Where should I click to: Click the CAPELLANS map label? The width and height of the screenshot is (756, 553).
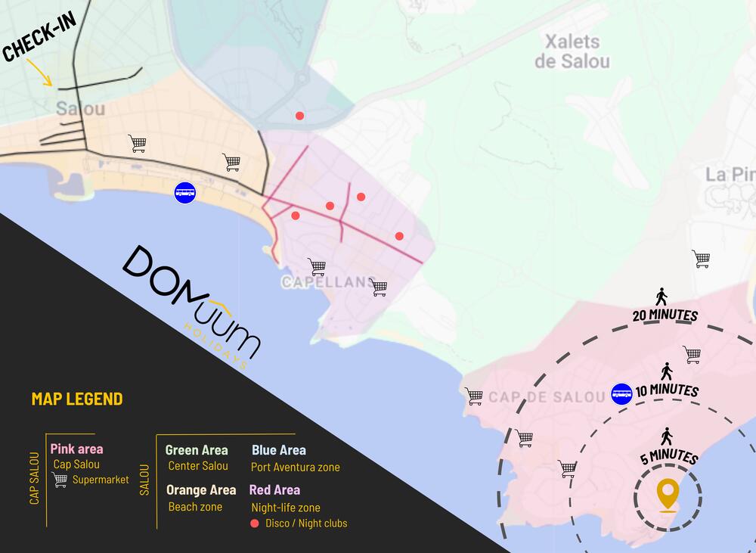click(327, 282)
